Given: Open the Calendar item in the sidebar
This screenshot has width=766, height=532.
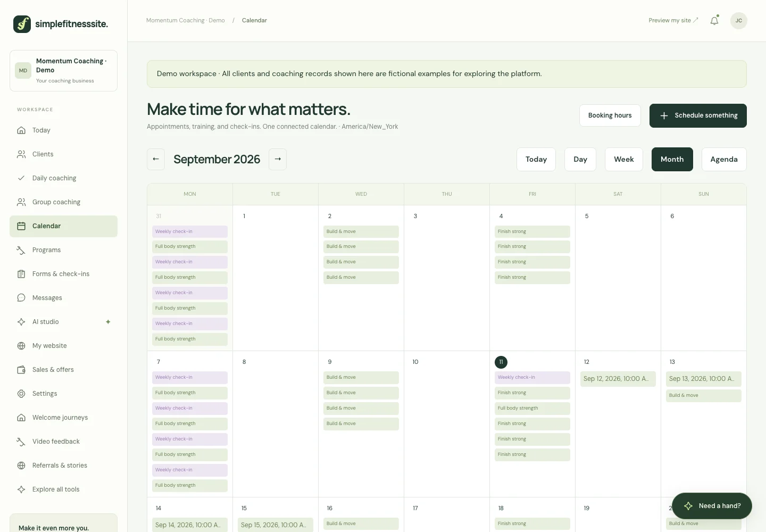Looking at the screenshot, I should tap(63, 226).
